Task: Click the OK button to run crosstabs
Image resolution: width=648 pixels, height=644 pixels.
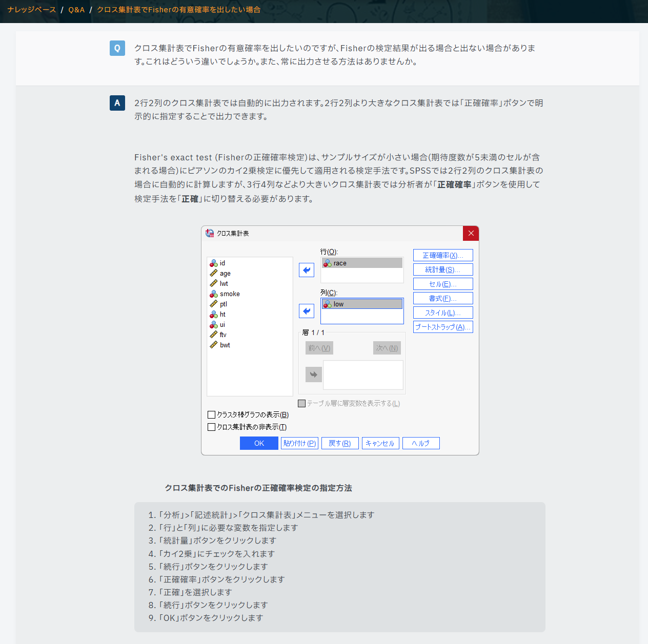Action: point(258,443)
